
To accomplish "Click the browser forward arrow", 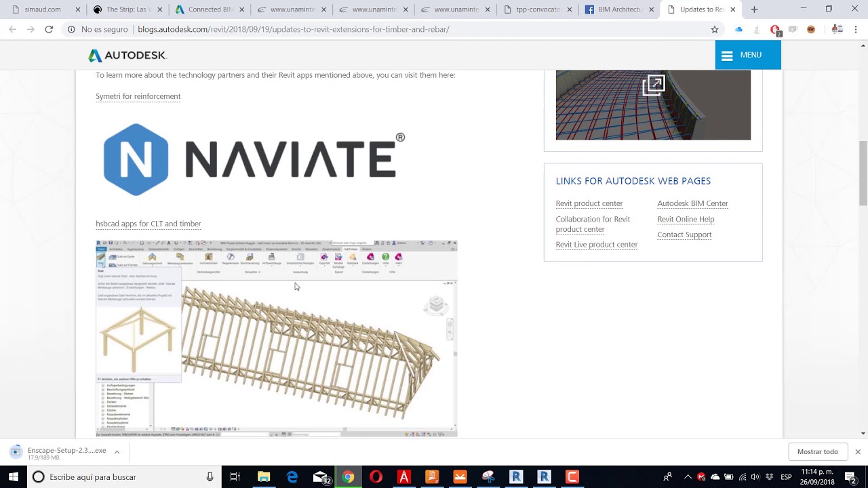I will [31, 29].
